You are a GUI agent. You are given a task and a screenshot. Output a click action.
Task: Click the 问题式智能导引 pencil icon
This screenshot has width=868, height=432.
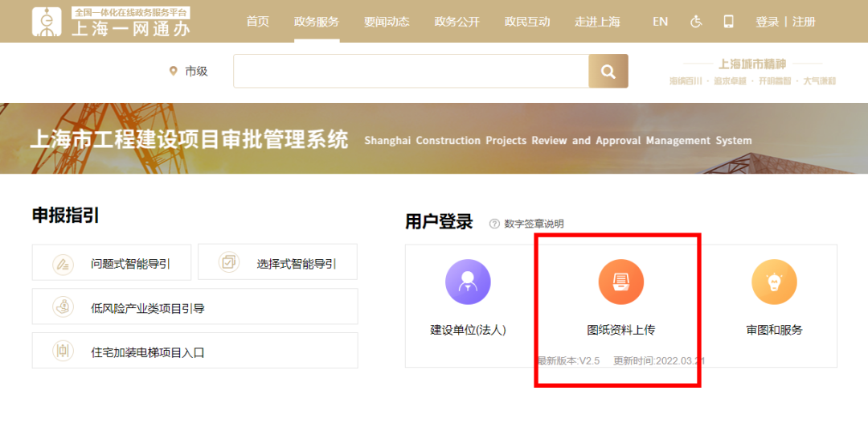[62, 264]
